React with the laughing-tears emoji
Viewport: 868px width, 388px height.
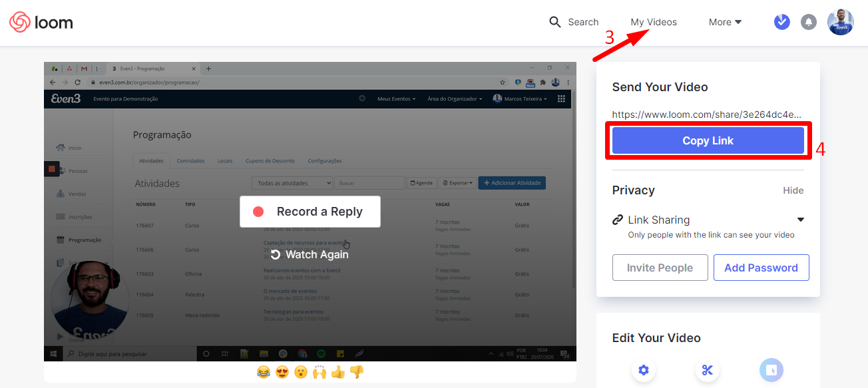pos(264,372)
